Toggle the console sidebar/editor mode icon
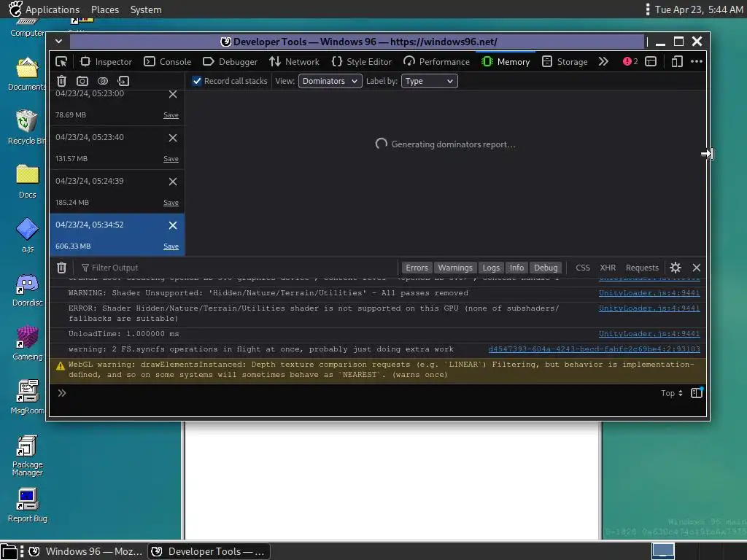Screen dimensions: 747x560 click(697, 393)
